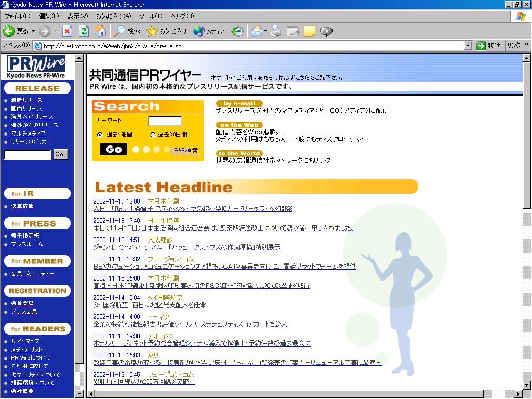This screenshot has width=532, height=399.
Task: Open Favorites star (お気に入り) toolbar button
Action: (x=166, y=31)
